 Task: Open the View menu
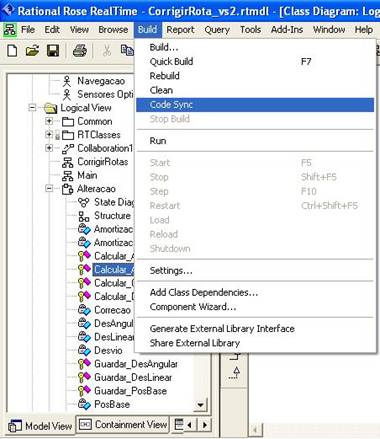click(x=79, y=30)
